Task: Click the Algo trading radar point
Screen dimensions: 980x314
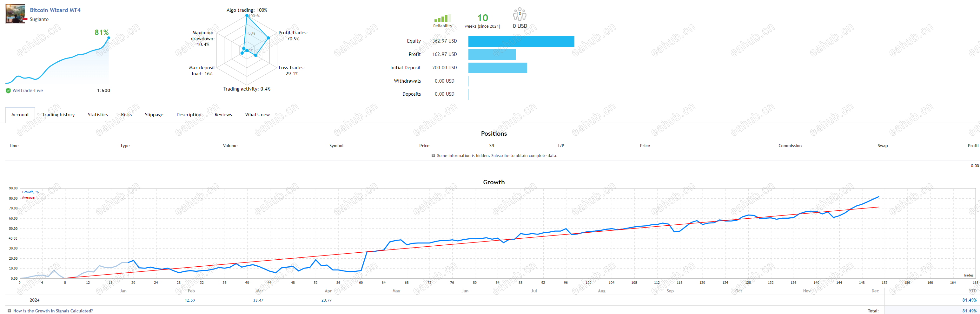Action: (x=247, y=16)
